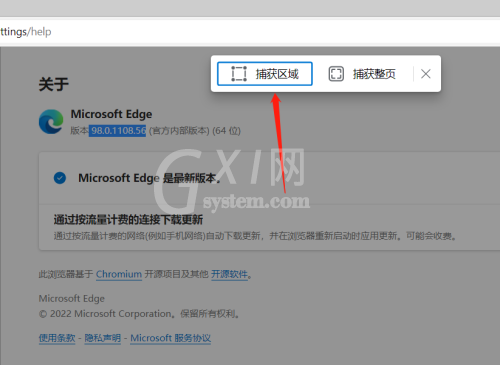Image resolution: width=500 pixels, height=365 pixels.
Task: Click the Microsoft Edge logo icon
Action: click(51, 122)
